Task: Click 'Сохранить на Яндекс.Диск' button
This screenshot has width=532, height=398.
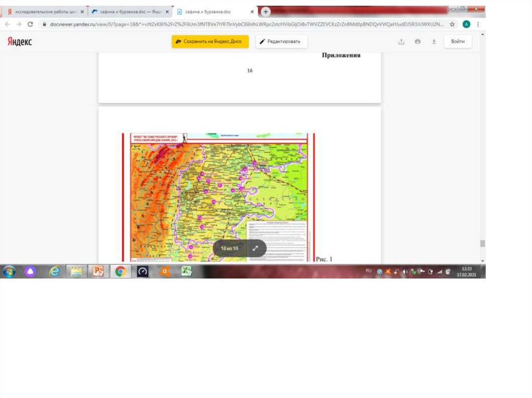Action: click(x=210, y=42)
